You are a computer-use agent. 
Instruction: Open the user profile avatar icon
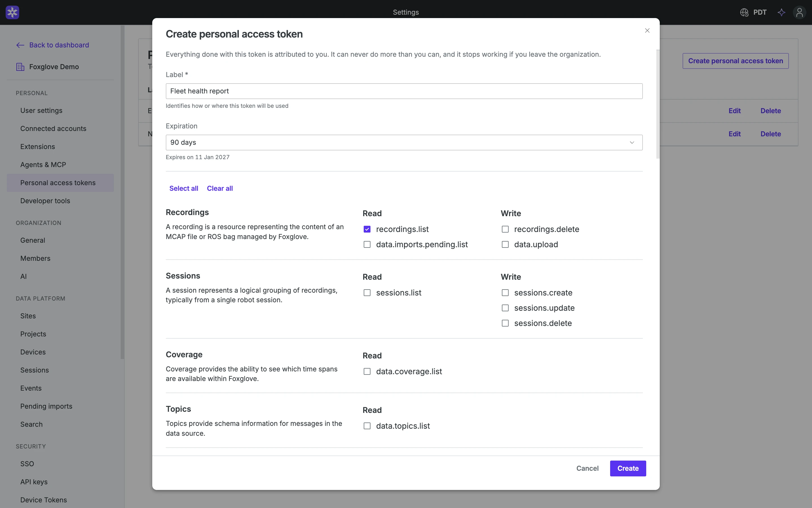[x=800, y=12]
